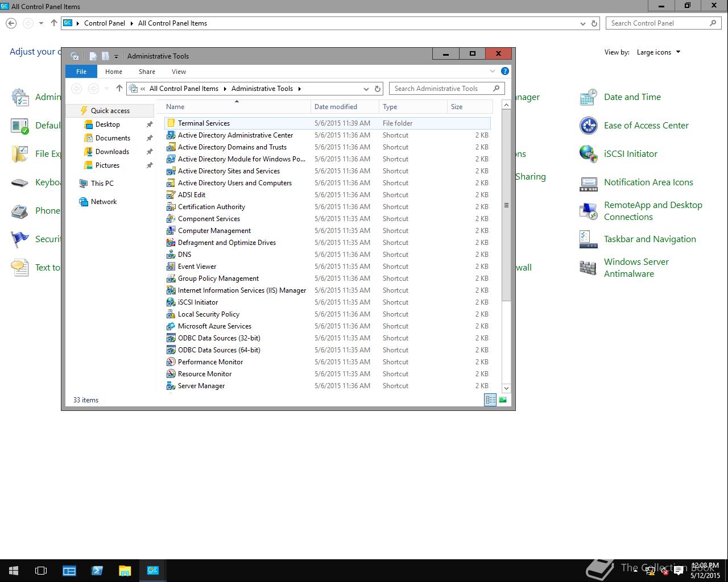Click the Defragment and Optimize Drives icon
Screen dimensions: 728x582
[171, 243]
